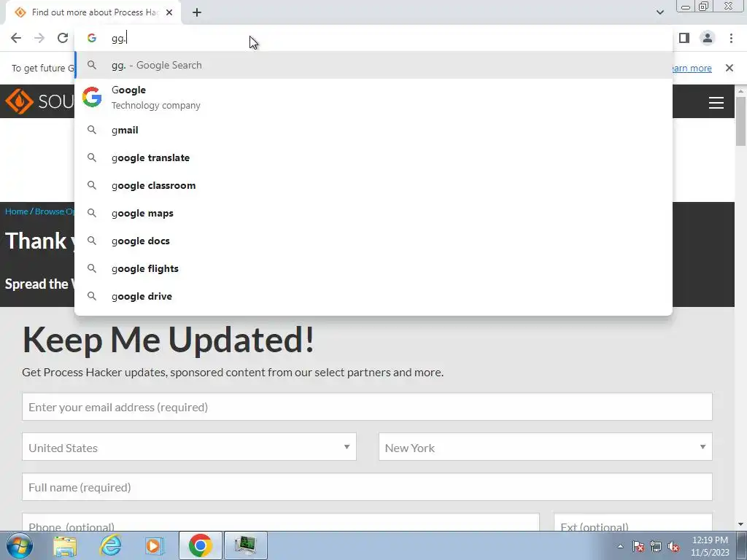Open the Windows Start menu
The height and width of the screenshot is (560, 747).
coord(18,545)
